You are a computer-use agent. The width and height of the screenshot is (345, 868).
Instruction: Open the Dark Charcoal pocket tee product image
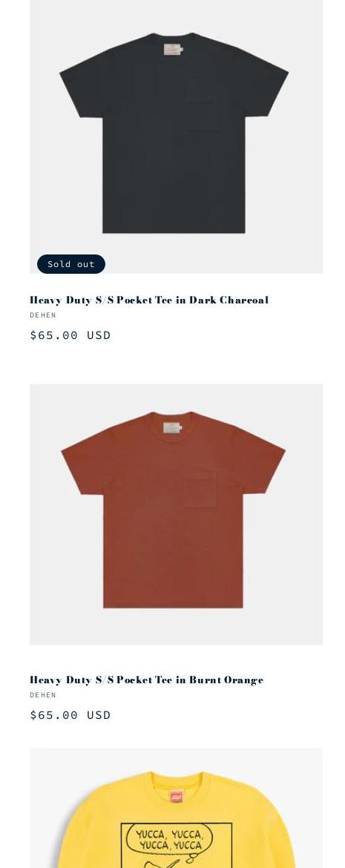pyautogui.click(x=176, y=137)
